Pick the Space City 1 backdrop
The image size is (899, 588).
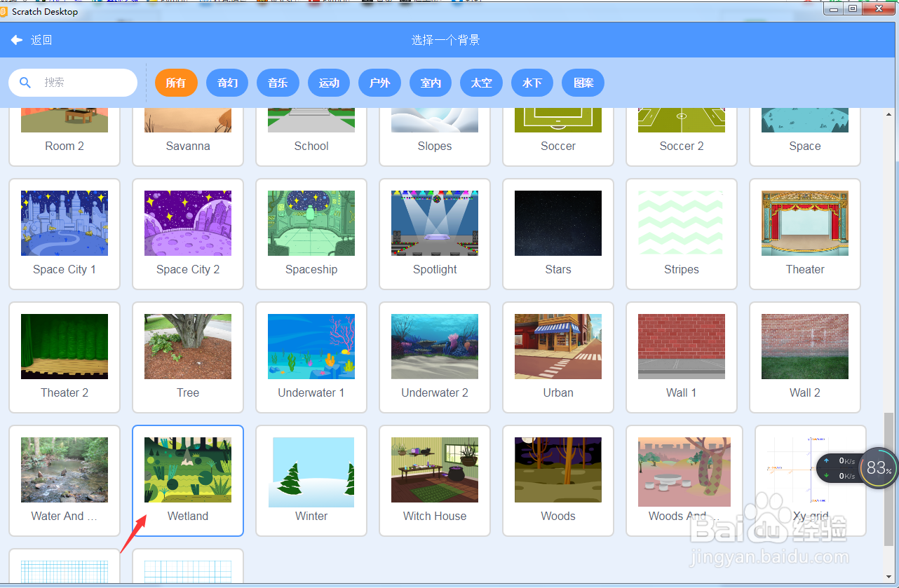(65, 234)
